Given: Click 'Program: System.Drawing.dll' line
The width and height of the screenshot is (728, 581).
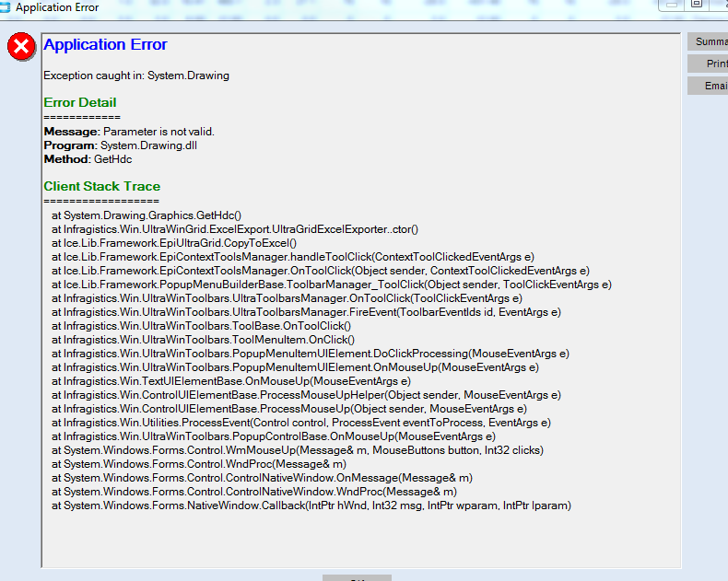Looking at the screenshot, I should pyautogui.click(x=120, y=145).
